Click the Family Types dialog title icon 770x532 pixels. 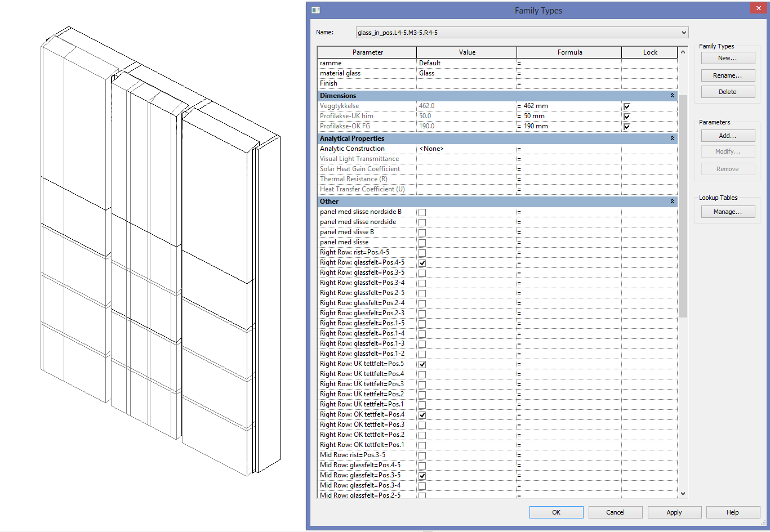pos(315,10)
